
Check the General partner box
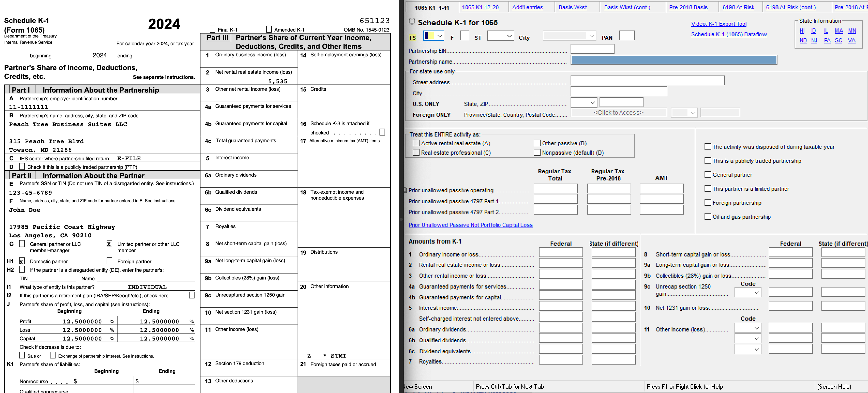point(708,175)
